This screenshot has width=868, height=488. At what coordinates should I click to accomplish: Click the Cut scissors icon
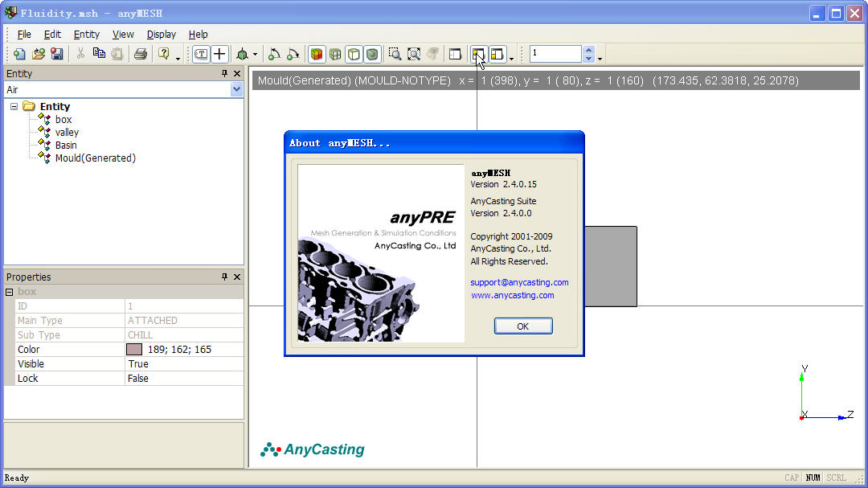tap(81, 54)
